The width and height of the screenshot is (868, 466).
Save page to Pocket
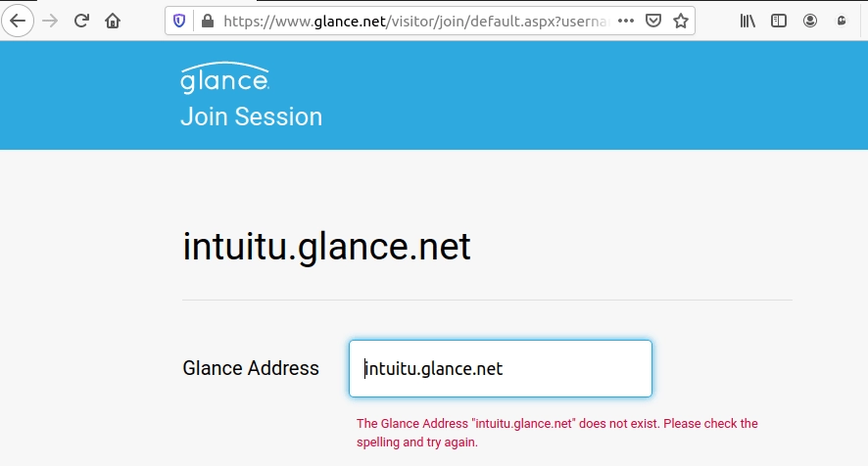[x=653, y=20]
